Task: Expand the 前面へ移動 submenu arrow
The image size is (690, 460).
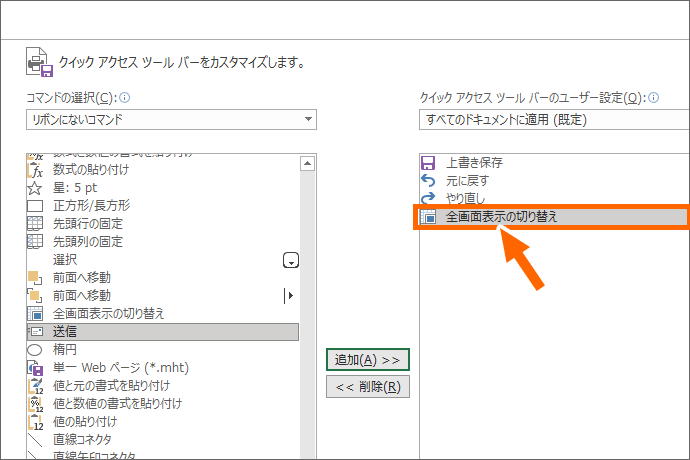Action: coord(289,296)
